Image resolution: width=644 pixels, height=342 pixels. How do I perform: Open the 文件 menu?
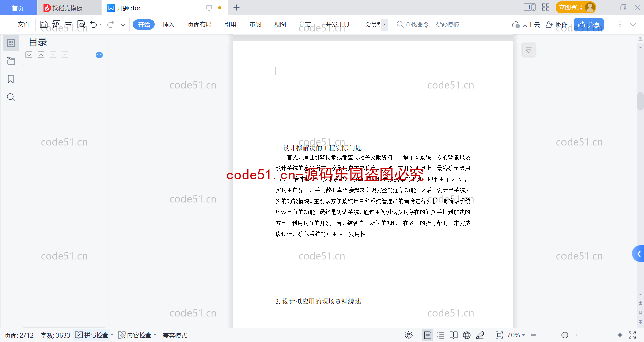[x=19, y=24]
